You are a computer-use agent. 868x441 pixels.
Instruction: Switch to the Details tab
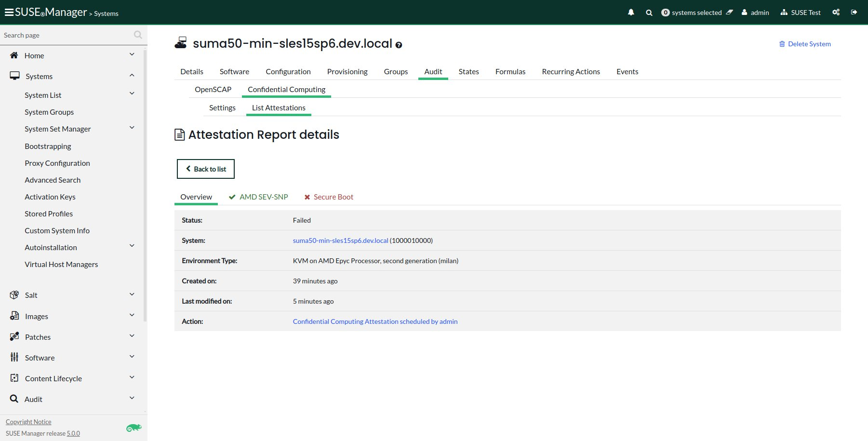pyautogui.click(x=192, y=71)
